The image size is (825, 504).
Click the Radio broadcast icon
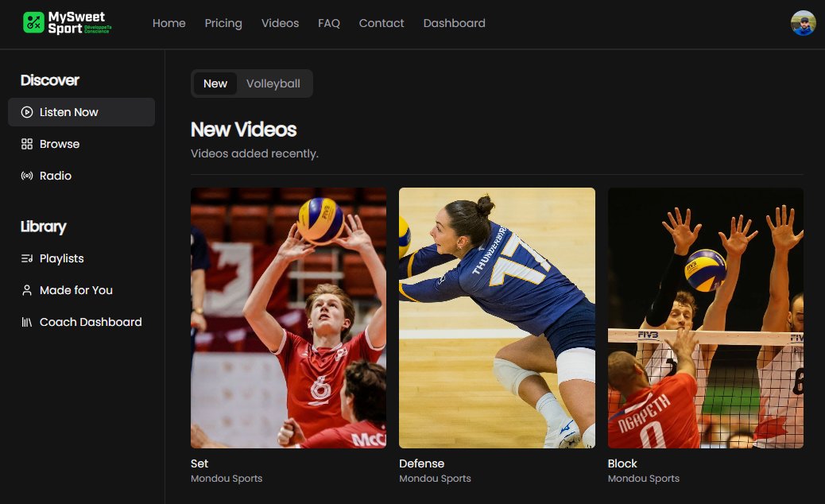pos(27,176)
